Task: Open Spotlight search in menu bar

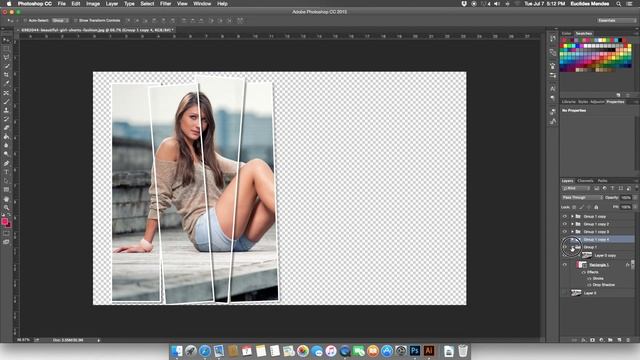Action: [x=618, y=4]
